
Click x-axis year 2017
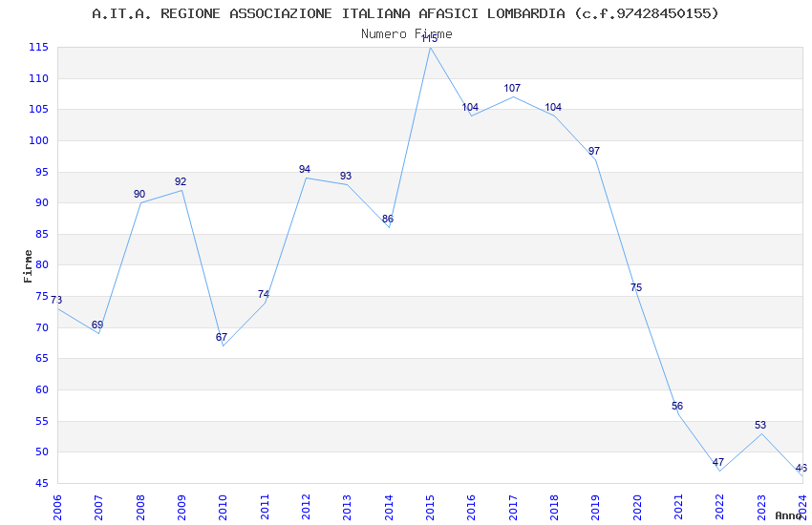(x=513, y=507)
